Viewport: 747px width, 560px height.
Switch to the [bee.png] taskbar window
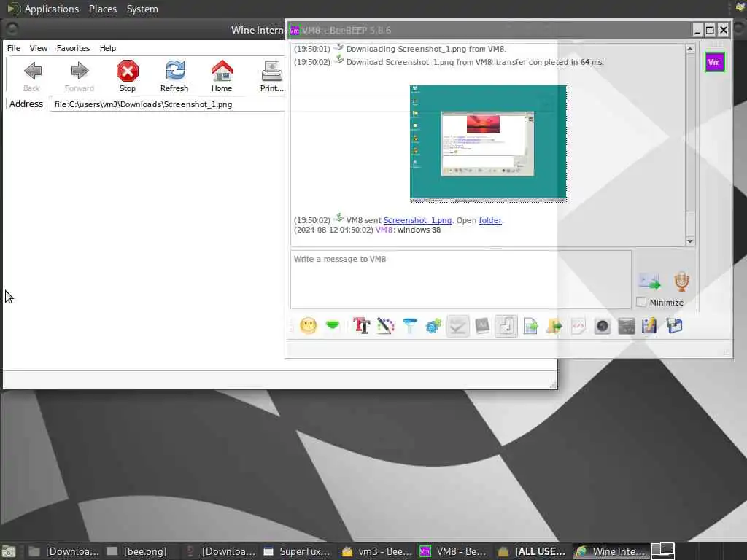pyautogui.click(x=138, y=551)
